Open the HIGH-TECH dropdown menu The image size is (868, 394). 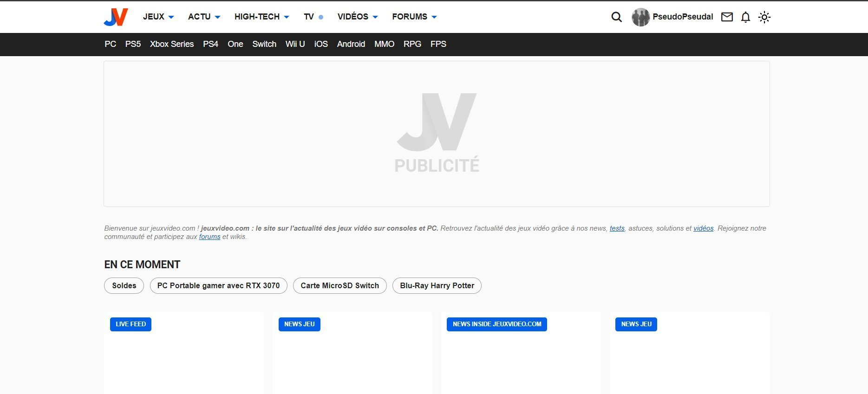(x=261, y=17)
